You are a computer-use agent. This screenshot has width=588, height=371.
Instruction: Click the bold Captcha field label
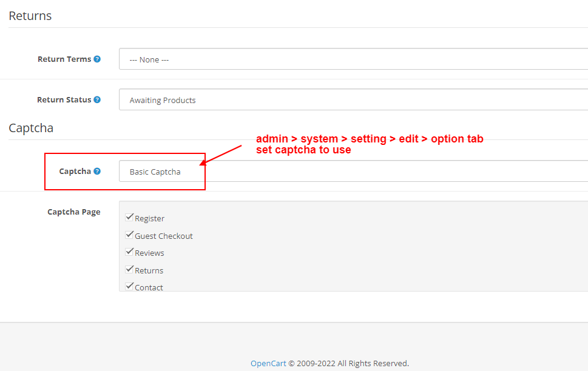pos(75,172)
